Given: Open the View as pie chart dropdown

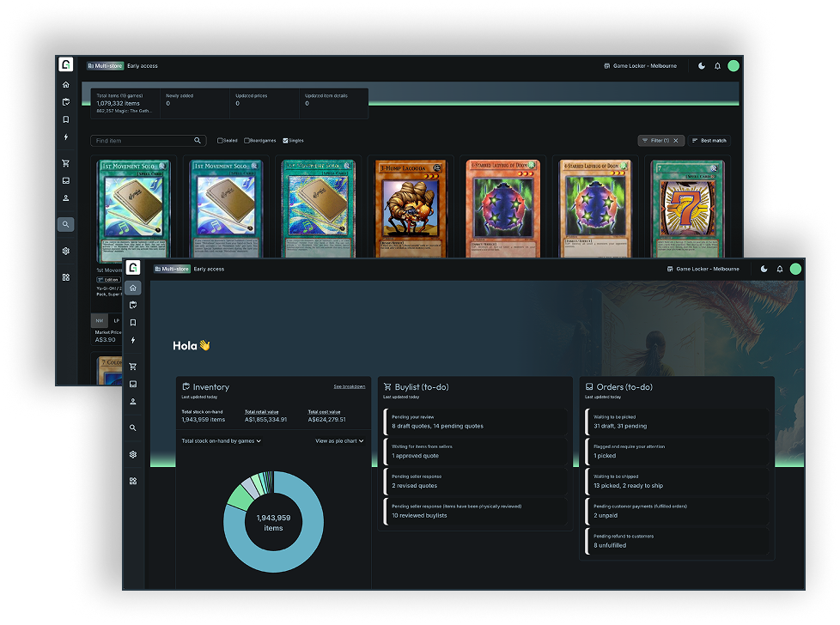Looking at the screenshot, I should tap(339, 440).
